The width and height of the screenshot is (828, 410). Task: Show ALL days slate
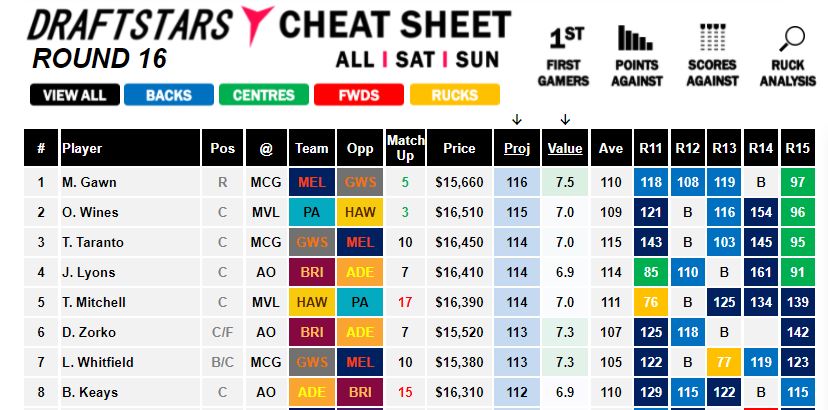click(x=355, y=60)
